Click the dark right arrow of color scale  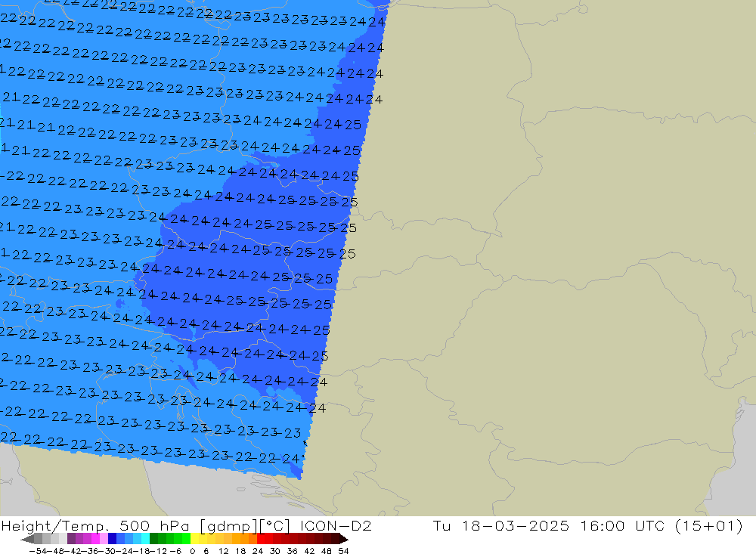click(x=344, y=539)
